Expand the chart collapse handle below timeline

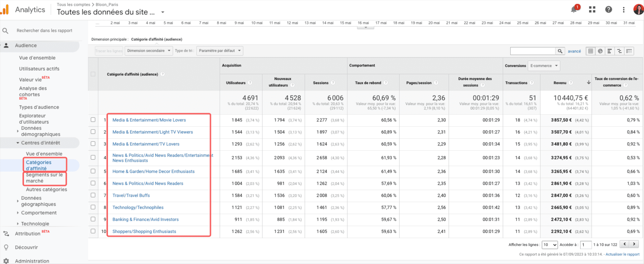[366, 27]
